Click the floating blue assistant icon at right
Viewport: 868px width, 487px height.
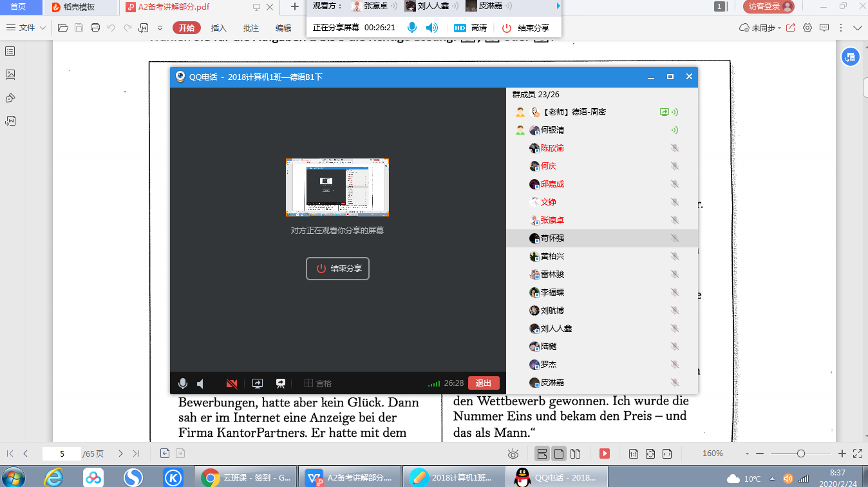tap(850, 57)
